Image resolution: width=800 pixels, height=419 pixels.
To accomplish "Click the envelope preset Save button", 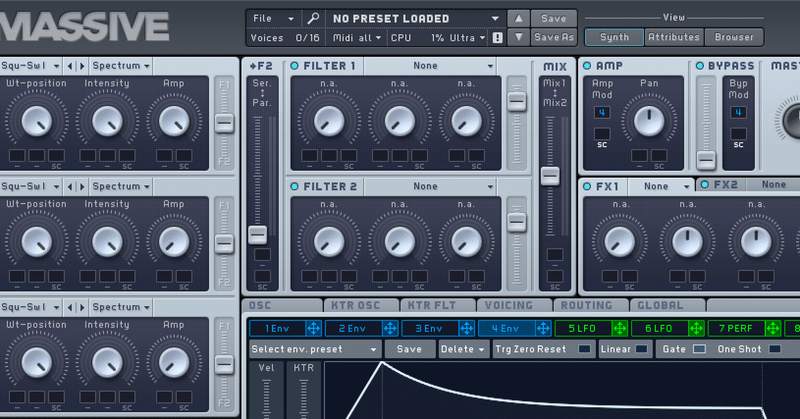I will pos(409,349).
